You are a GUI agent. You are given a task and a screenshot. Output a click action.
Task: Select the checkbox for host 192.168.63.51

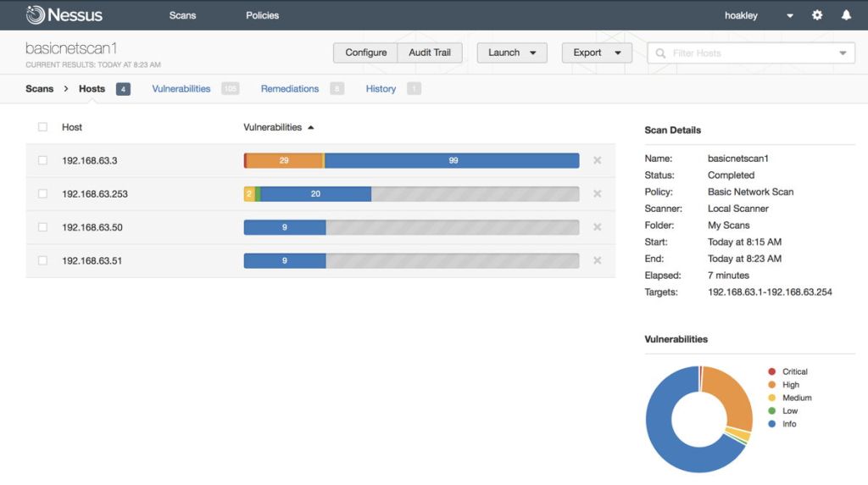pos(42,260)
